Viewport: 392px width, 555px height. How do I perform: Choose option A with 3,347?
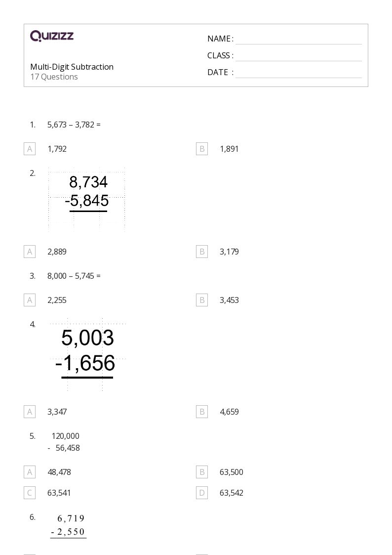pos(30,412)
